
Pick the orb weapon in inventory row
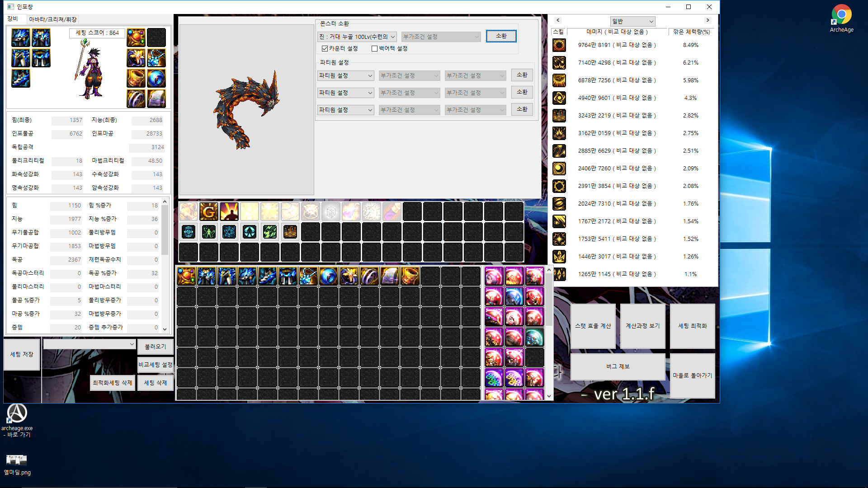pos(186,276)
